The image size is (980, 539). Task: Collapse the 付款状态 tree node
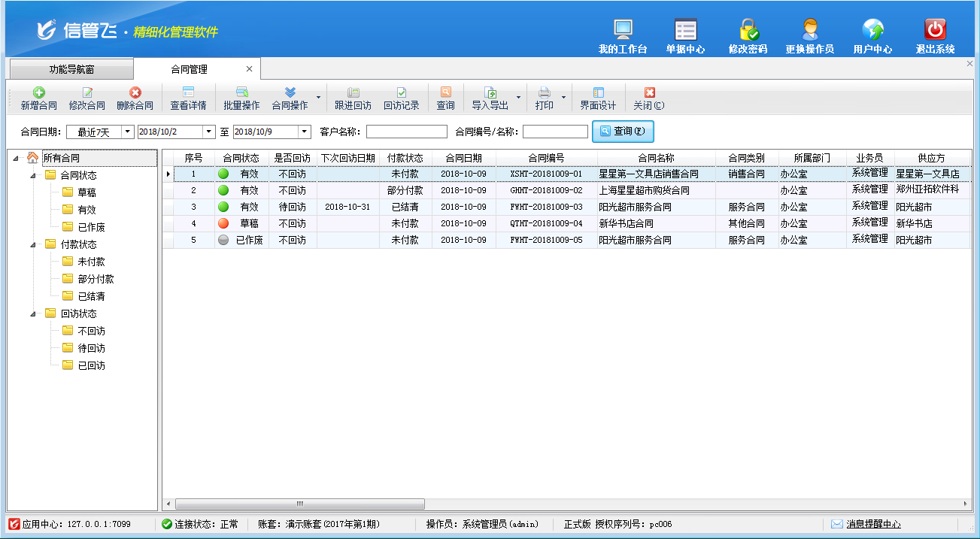(33, 244)
